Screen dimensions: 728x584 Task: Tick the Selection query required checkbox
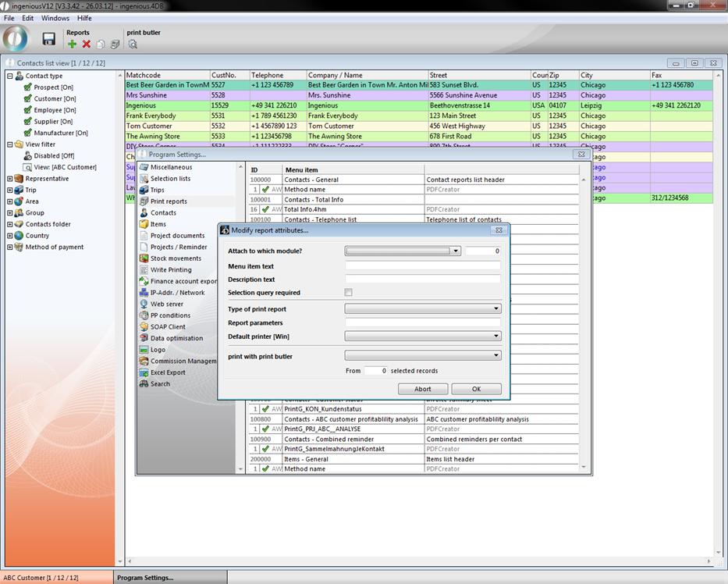click(x=348, y=293)
